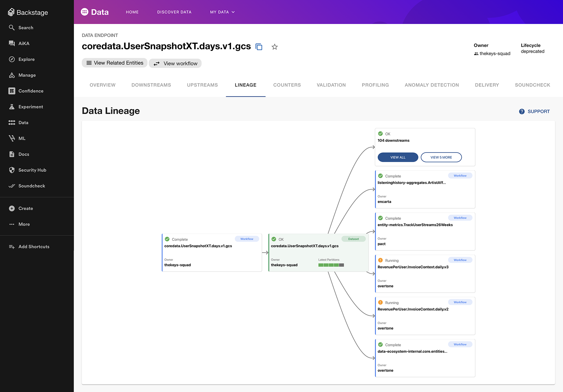Open Explore compass icon in sidebar
Image resolution: width=563 pixels, height=392 pixels.
pyautogui.click(x=12, y=59)
